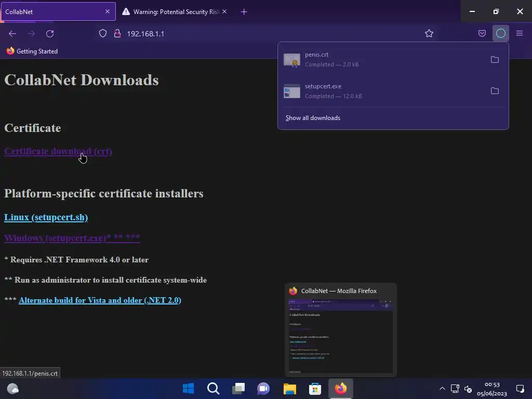Click the insecure connection padlock icon

coord(117,33)
